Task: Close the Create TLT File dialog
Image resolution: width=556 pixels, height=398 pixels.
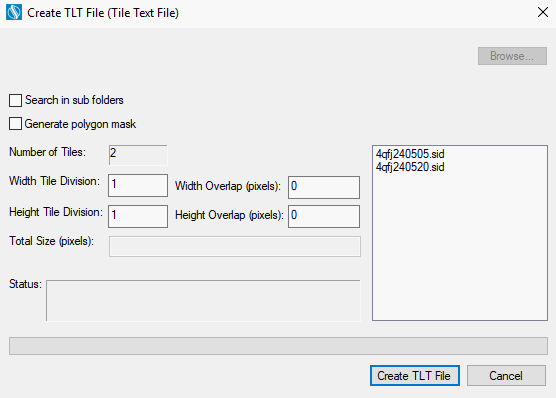Action: coord(543,12)
